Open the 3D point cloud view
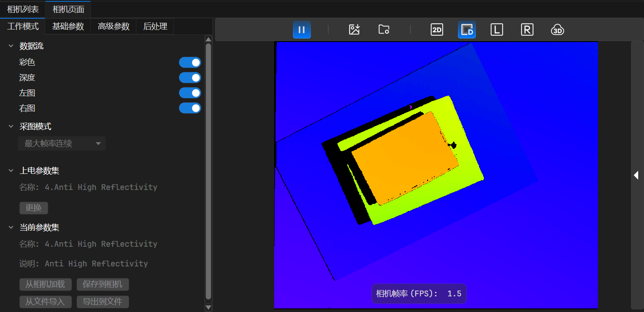 (x=557, y=30)
